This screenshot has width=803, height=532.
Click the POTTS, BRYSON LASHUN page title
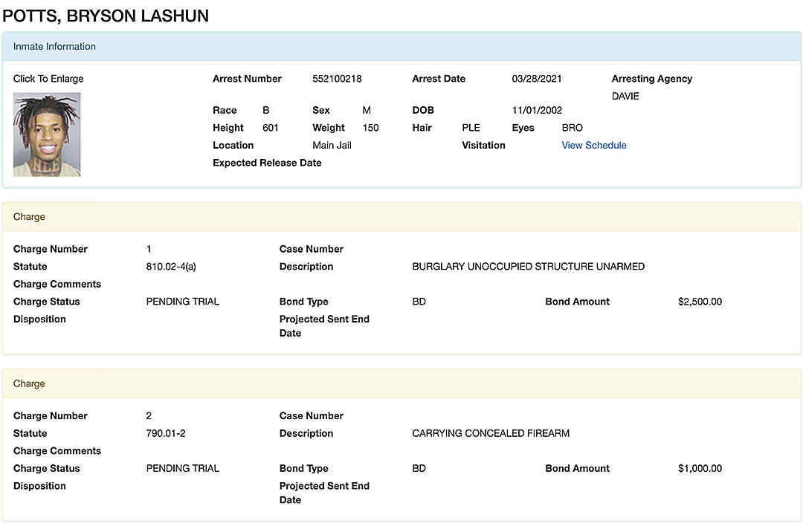[x=105, y=16]
